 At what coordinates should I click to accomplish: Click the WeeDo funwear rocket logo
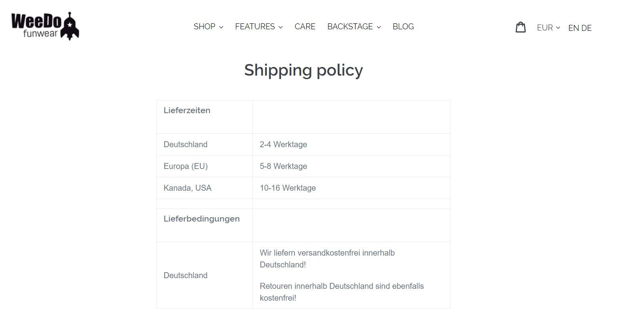pyautogui.click(x=45, y=26)
